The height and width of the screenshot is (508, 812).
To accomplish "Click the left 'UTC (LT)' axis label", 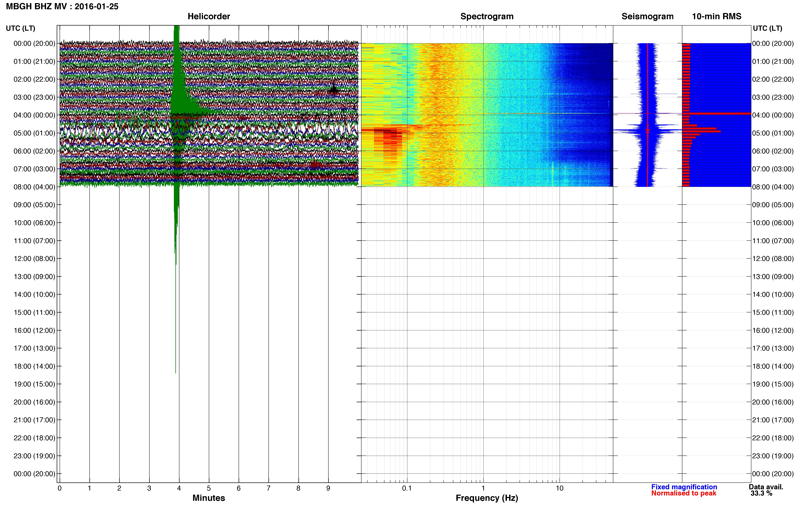I will 21,28.
